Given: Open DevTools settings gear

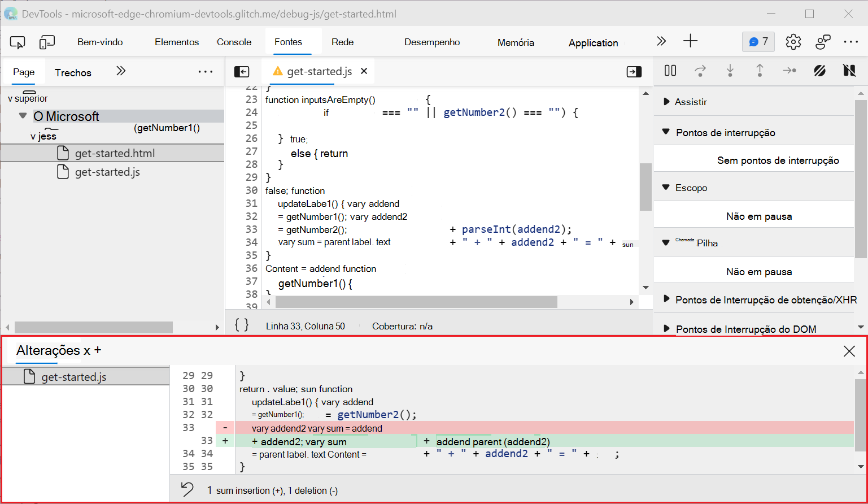Looking at the screenshot, I should [793, 42].
